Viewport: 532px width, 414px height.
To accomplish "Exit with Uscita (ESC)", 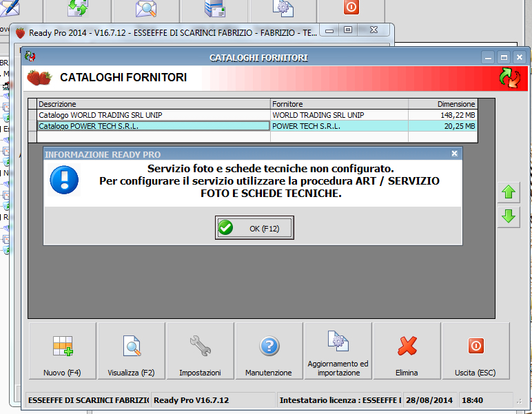I will pos(475,351).
